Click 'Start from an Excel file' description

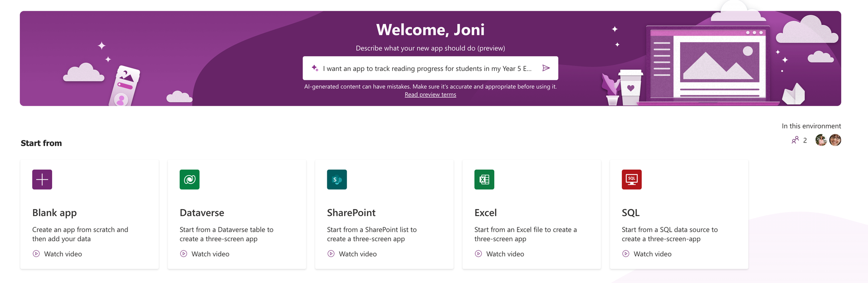point(526,234)
